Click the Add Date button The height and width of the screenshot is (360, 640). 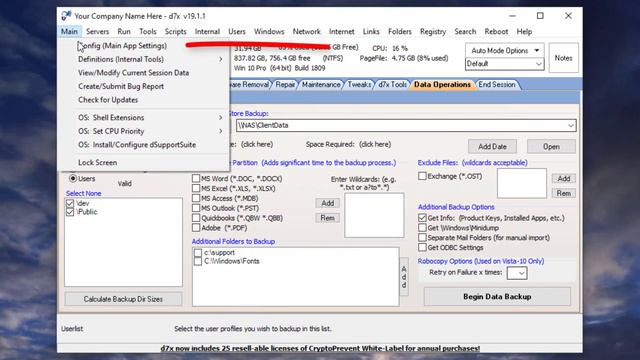click(492, 147)
